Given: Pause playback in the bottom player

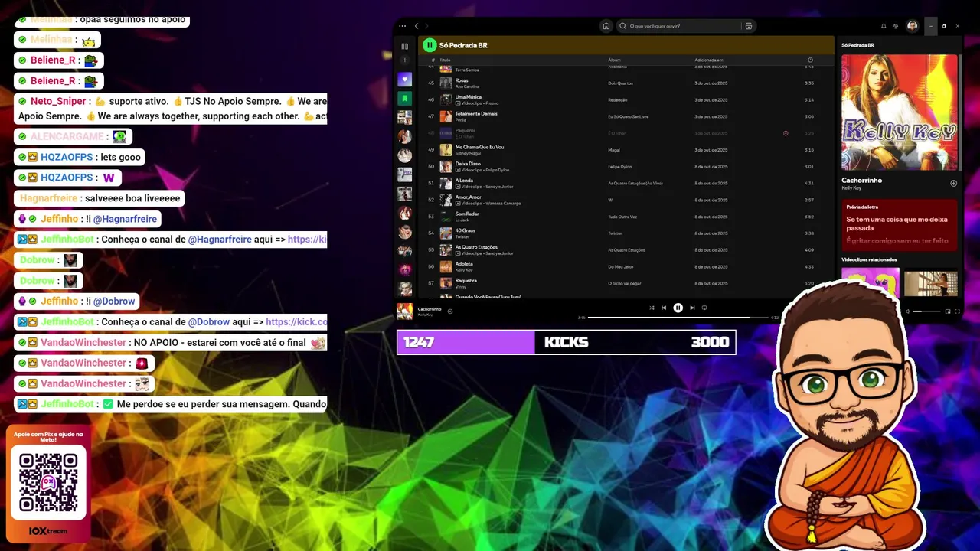Looking at the screenshot, I should click(x=678, y=308).
